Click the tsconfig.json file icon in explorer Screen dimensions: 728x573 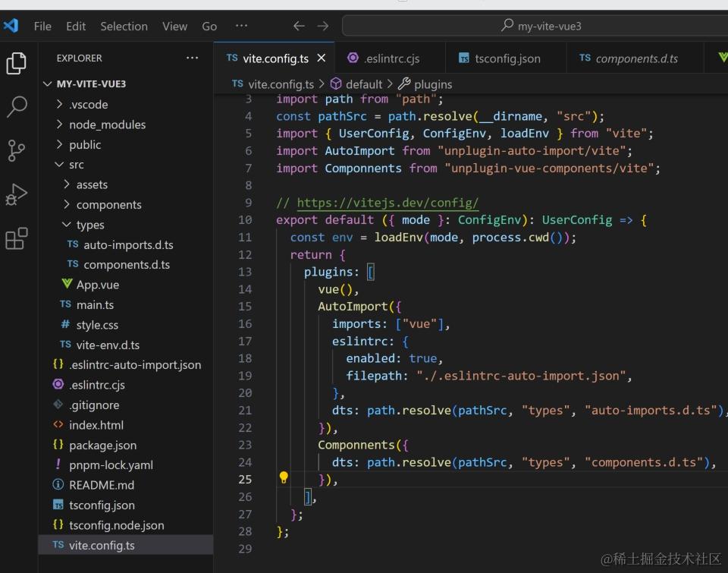click(x=58, y=505)
